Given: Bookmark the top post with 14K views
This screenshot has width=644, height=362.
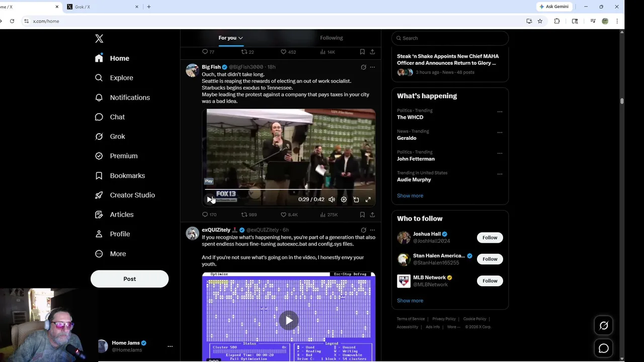Looking at the screenshot, I should [x=362, y=52].
